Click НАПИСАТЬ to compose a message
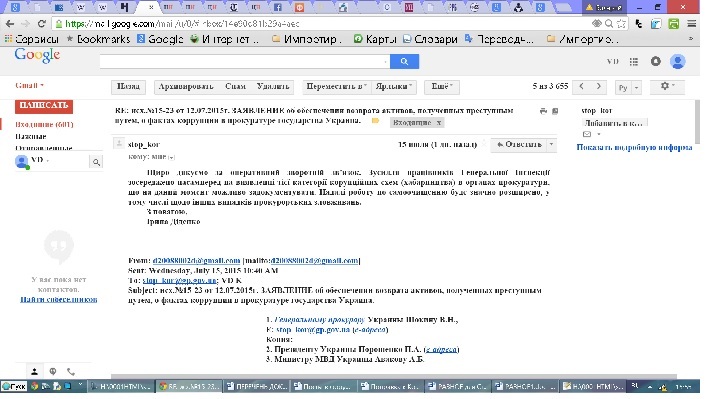This screenshot has width=712, height=399. point(44,106)
